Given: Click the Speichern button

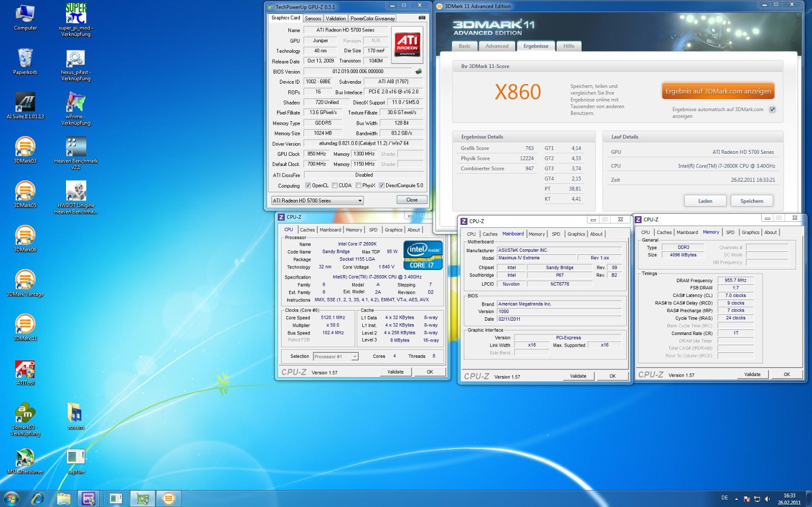Looking at the screenshot, I should [x=752, y=201].
